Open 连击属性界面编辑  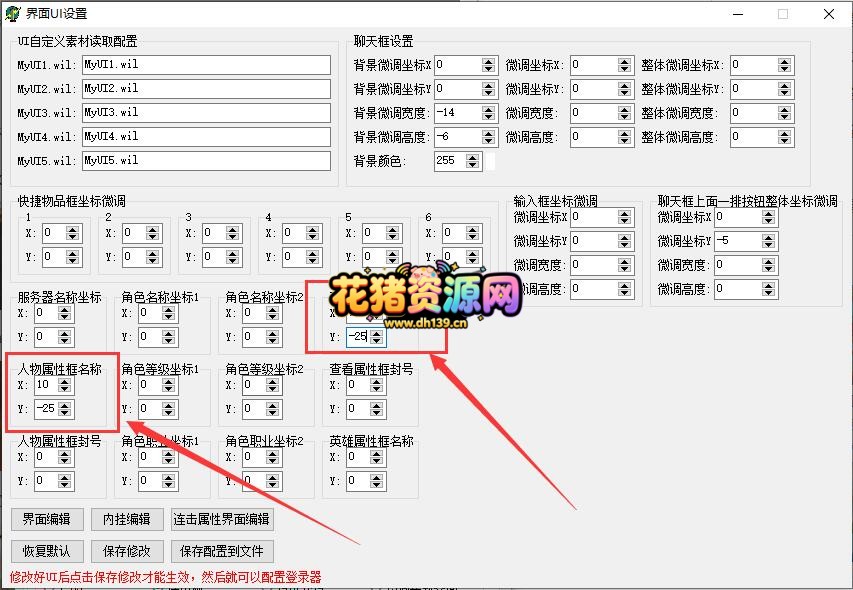pos(222,519)
